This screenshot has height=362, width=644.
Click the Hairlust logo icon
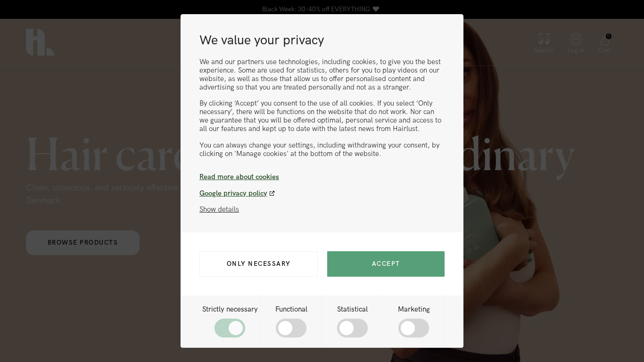point(40,42)
